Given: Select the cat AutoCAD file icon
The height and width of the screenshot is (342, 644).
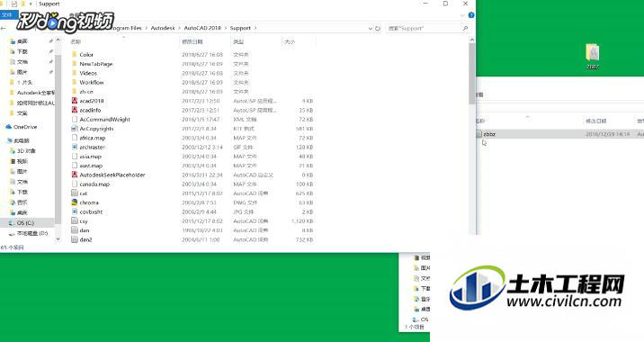Looking at the screenshot, I should [x=75, y=193].
